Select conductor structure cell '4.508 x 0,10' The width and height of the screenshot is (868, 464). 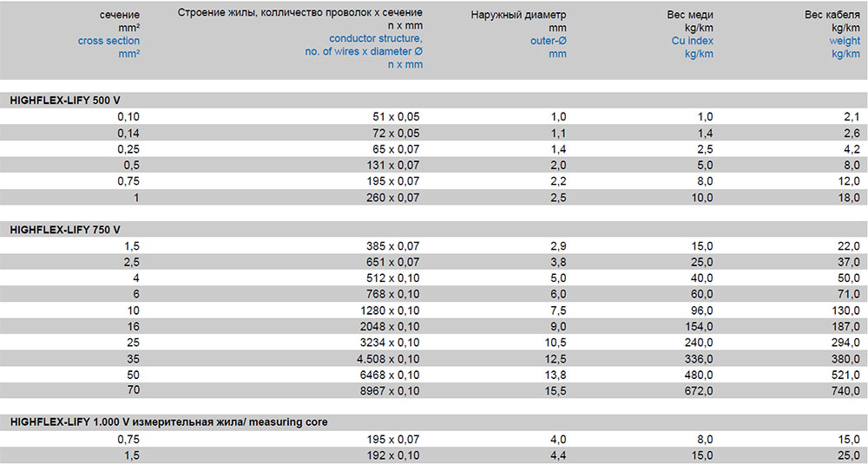click(389, 359)
